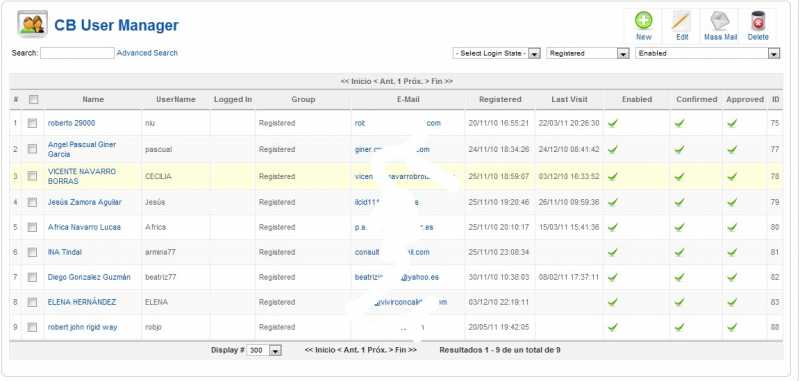This screenshot has height=381, width=800.
Task: Open Jesús Zamora Aguilar name link
Action: pyautogui.click(x=85, y=202)
